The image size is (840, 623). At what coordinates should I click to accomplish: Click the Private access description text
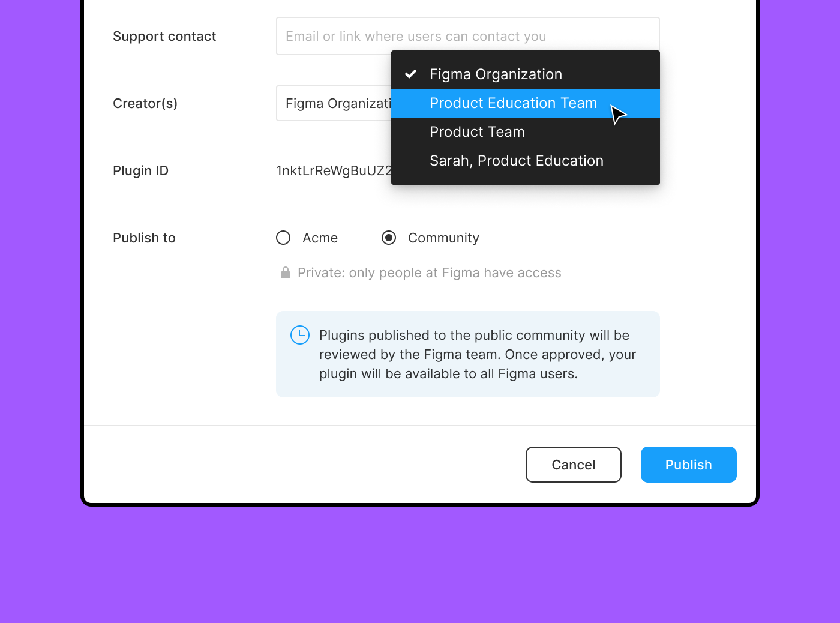click(x=430, y=273)
